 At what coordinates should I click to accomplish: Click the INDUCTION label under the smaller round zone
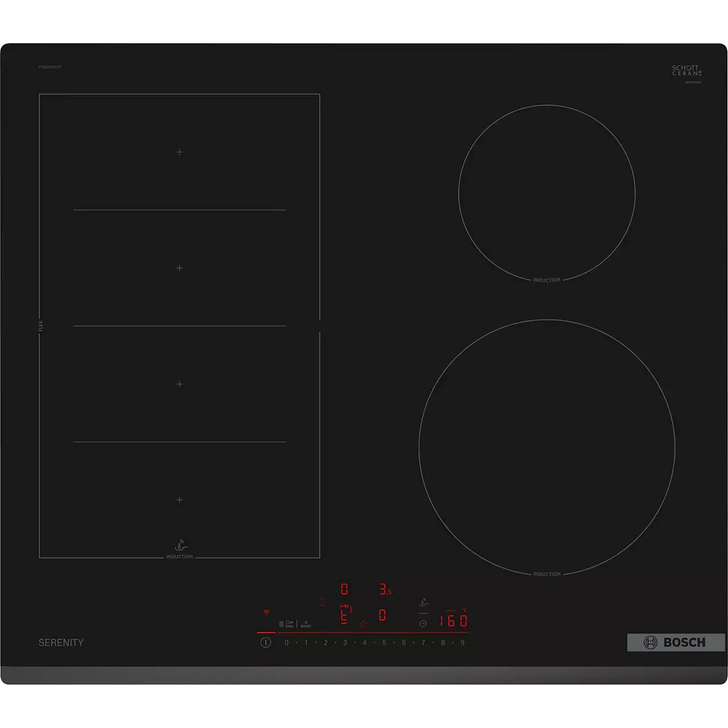coord(547,280)
